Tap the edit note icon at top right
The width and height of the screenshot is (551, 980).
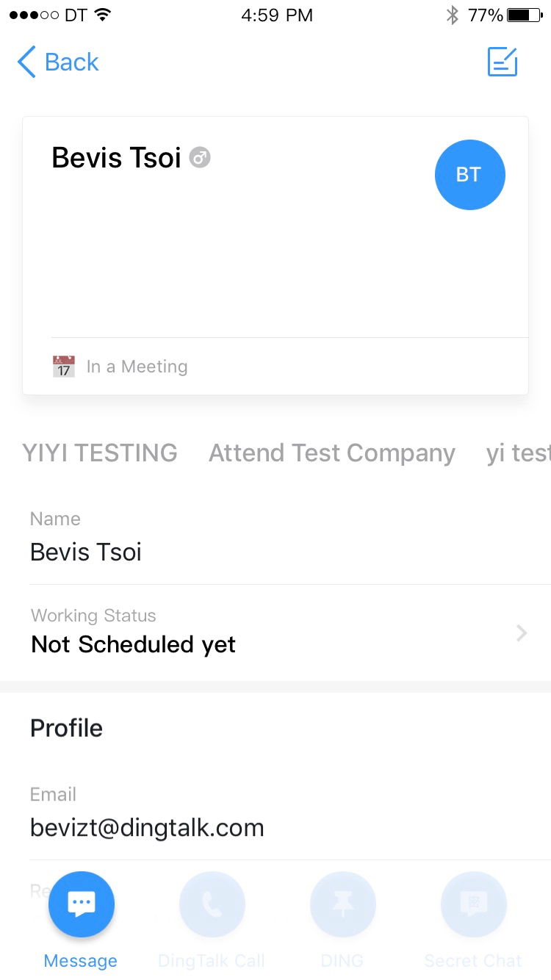(503, 62)
